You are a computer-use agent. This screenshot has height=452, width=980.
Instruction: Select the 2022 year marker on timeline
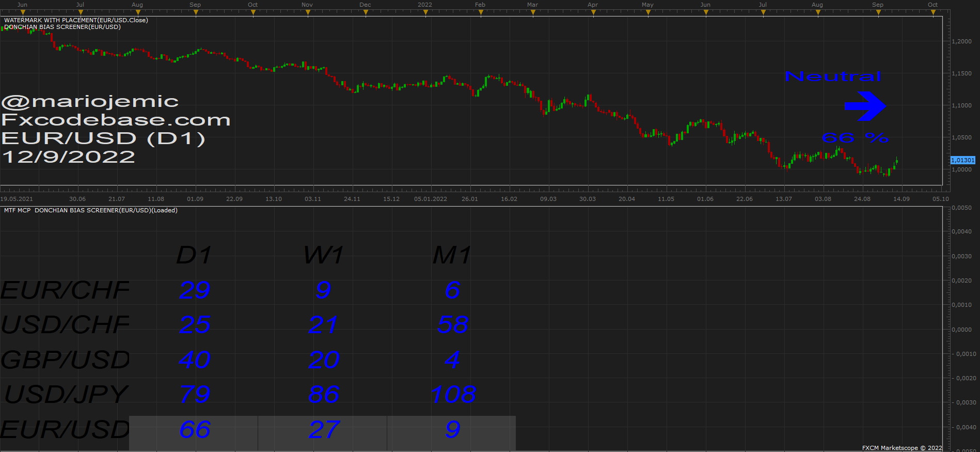click(x=425, y=5)
